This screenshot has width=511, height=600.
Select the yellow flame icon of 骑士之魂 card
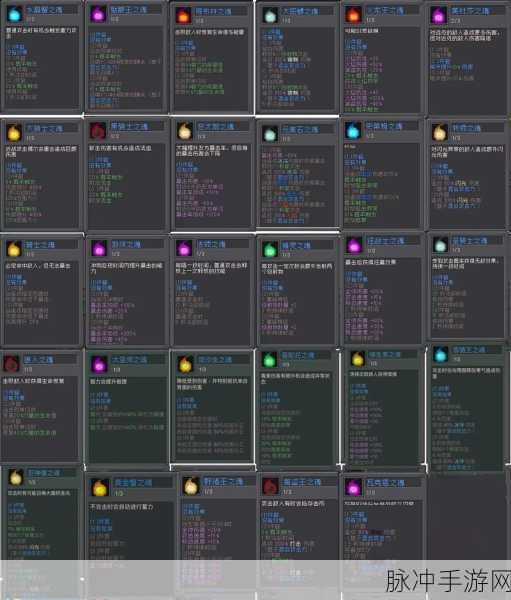tap(13, 249)
